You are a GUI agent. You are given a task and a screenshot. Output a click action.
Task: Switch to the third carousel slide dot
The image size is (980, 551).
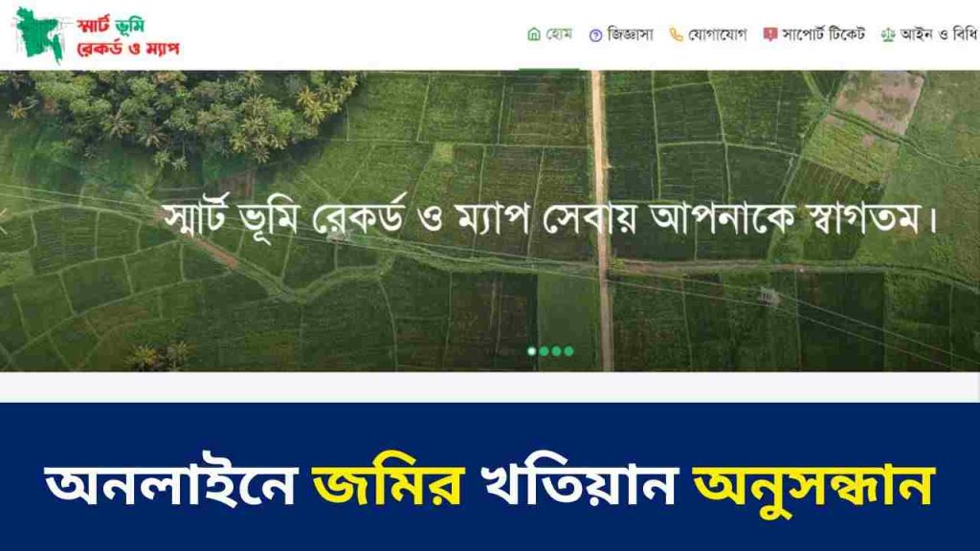[x=556, y=351]
